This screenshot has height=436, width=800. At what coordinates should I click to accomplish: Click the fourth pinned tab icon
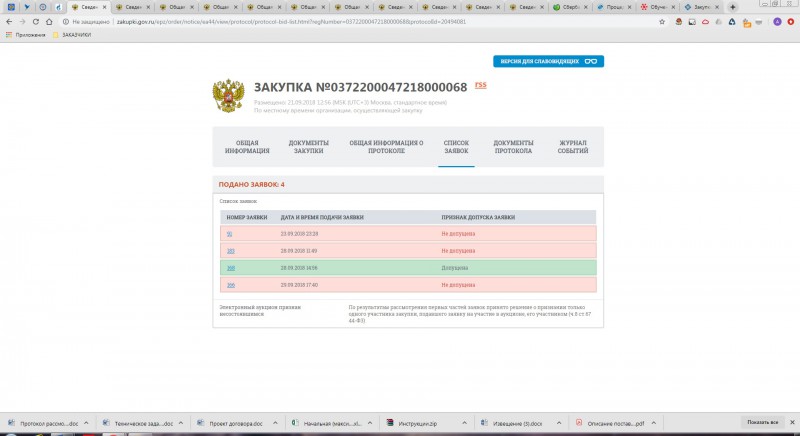coord(59,7)
